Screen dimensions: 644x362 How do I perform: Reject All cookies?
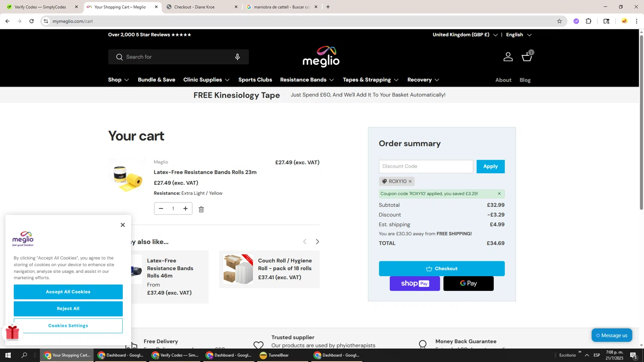tap(68, 309)
